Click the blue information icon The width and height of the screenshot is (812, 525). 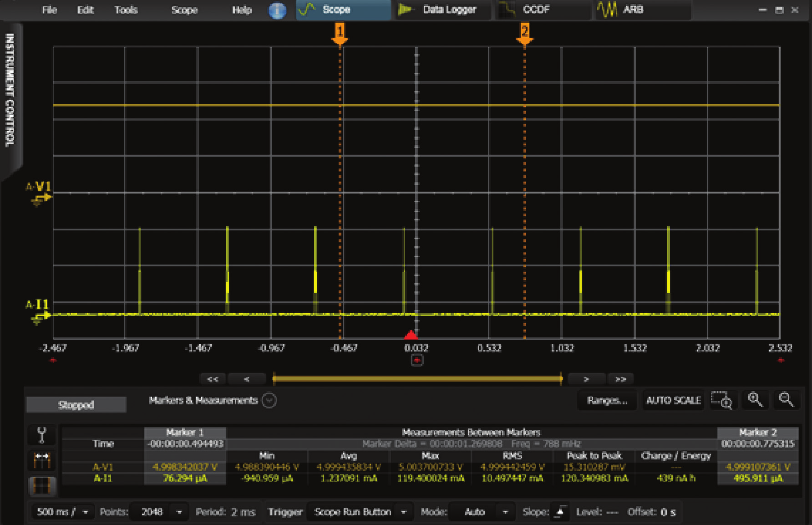coord(277,10)
